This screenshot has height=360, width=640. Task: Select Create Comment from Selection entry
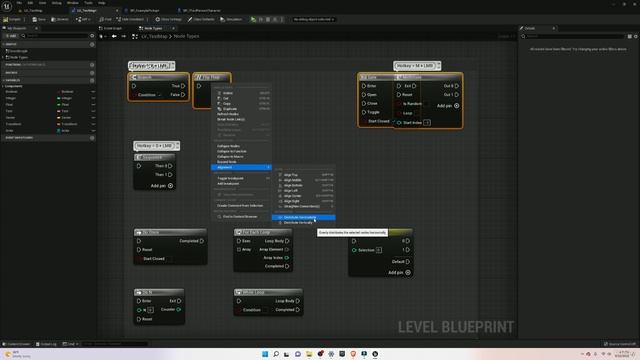240,206
